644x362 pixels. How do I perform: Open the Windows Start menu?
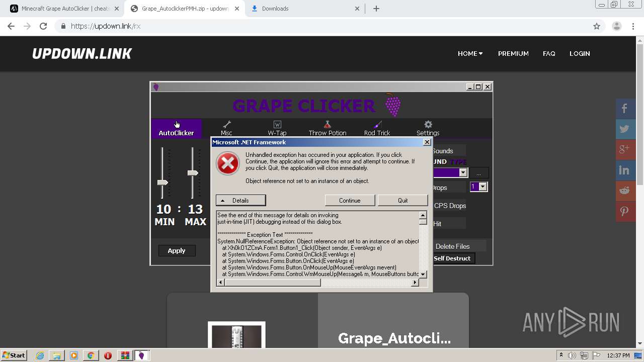click(14, 355)
